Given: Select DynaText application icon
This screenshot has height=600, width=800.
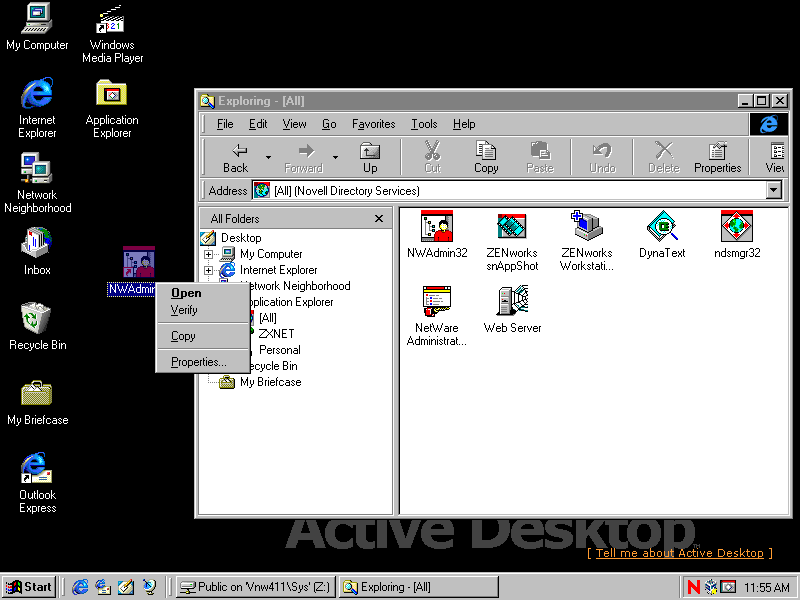Looking at the screenshot, I should coord(662,235).
